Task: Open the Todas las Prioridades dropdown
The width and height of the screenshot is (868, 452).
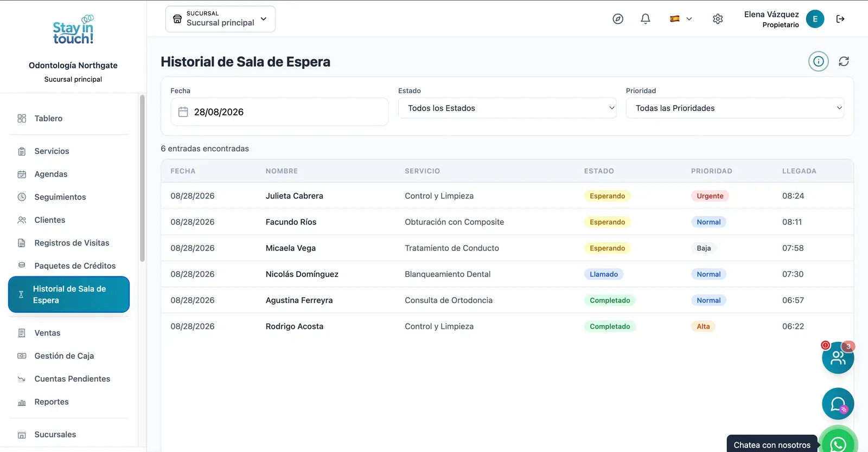Action: pyautogui.click(x=735, y=108)
